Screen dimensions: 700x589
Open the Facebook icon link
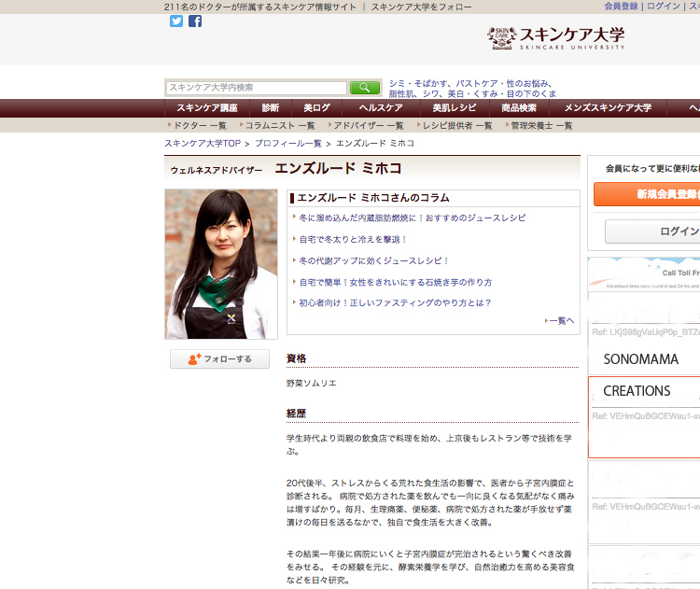click(x=195, y=21)
